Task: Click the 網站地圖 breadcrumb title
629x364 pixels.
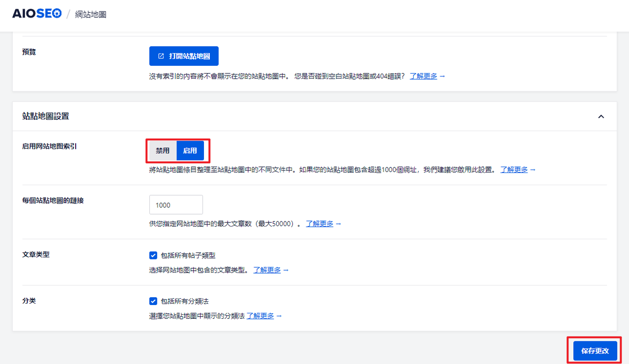Action: tap(91, 15)
